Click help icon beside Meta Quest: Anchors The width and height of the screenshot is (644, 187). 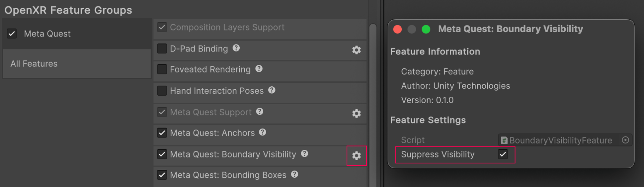(x=263, y=132)
